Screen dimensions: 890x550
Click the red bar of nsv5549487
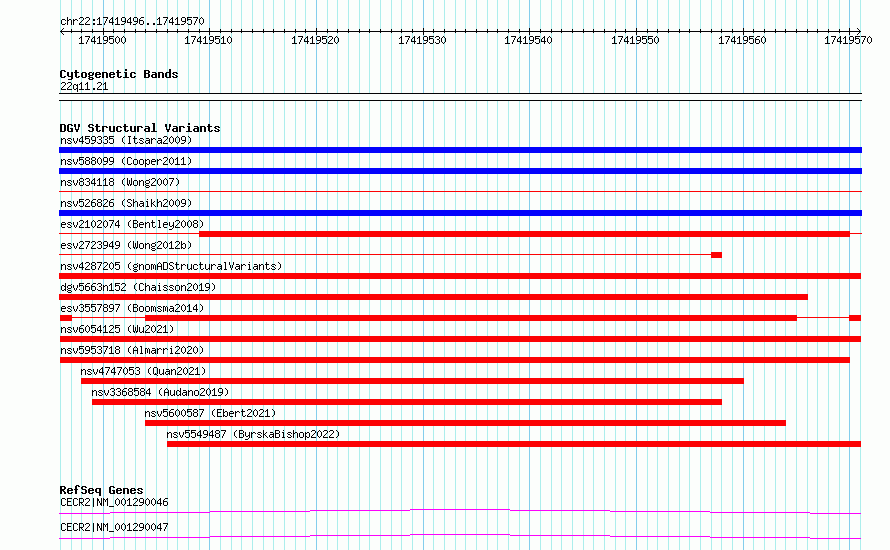click(x=514, y=444)
